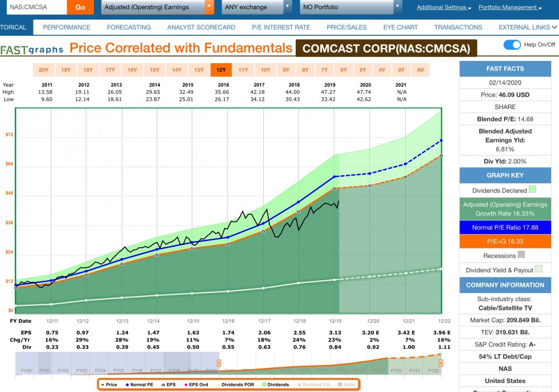The width and height of the screenshot is (559, 392).
Task: Expand the Additional Settings menu
Action: pos(444,7)
